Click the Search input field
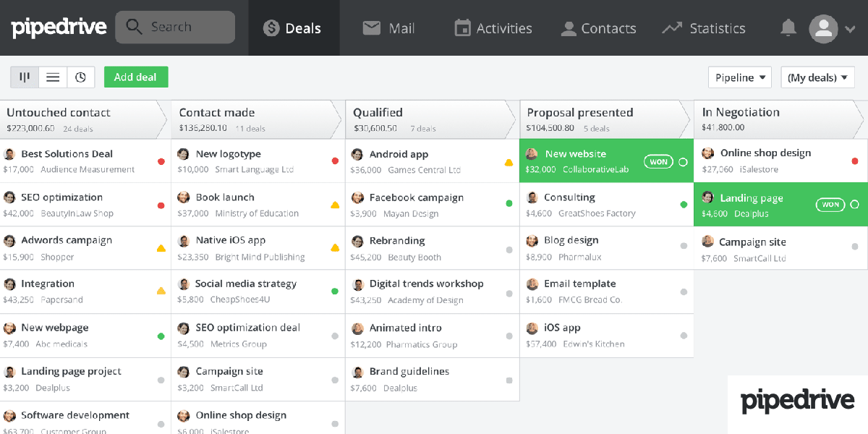 coord(175,27)
